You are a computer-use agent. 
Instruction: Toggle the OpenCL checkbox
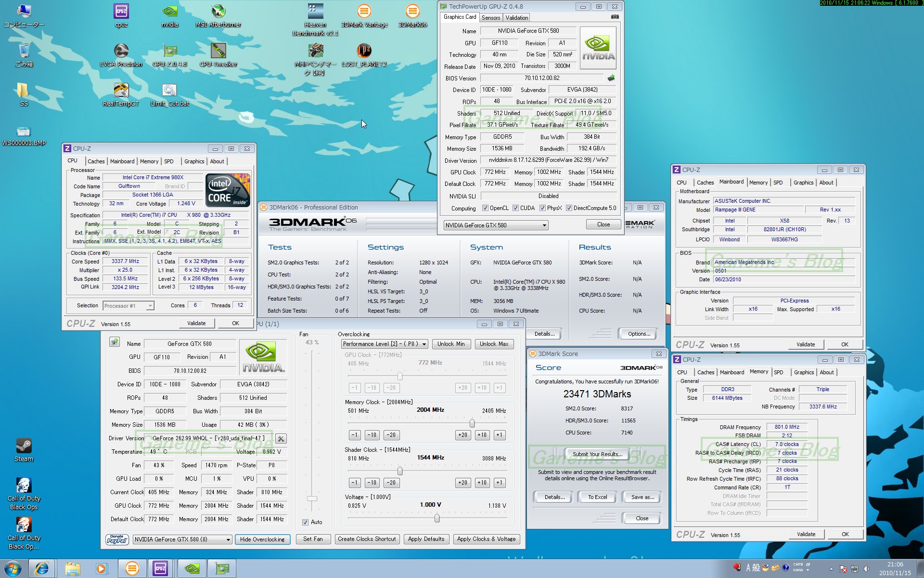(485, 208)
